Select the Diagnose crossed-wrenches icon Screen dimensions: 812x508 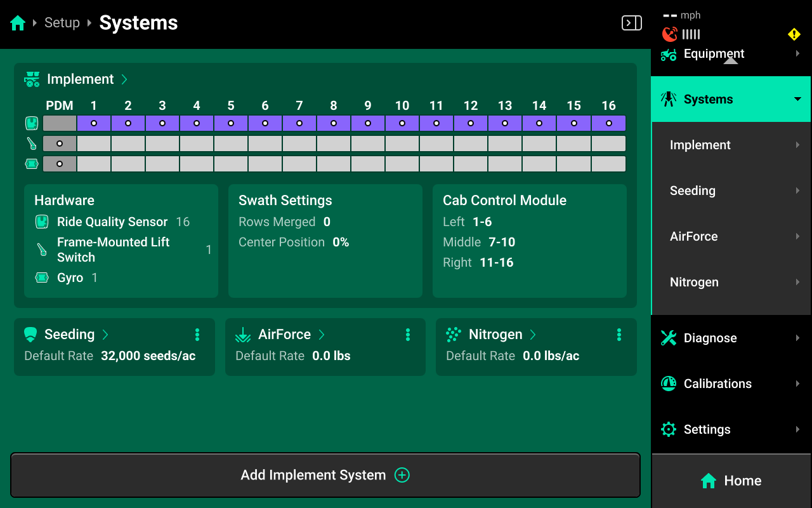tap(667, 338)
